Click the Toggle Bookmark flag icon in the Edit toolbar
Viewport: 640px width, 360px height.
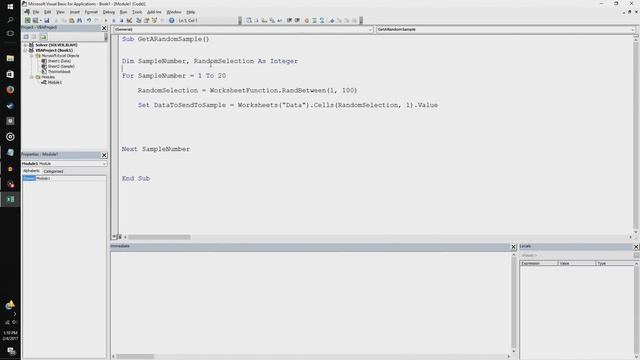(x=331, y=20)
